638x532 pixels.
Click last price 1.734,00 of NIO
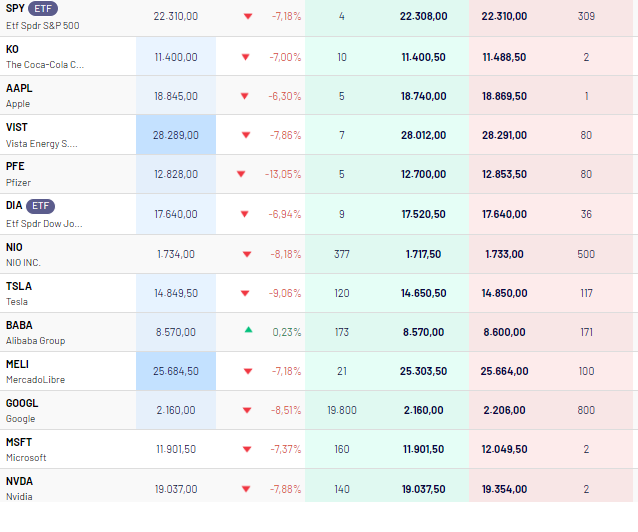pyautogui.click(x=176, y=254)
